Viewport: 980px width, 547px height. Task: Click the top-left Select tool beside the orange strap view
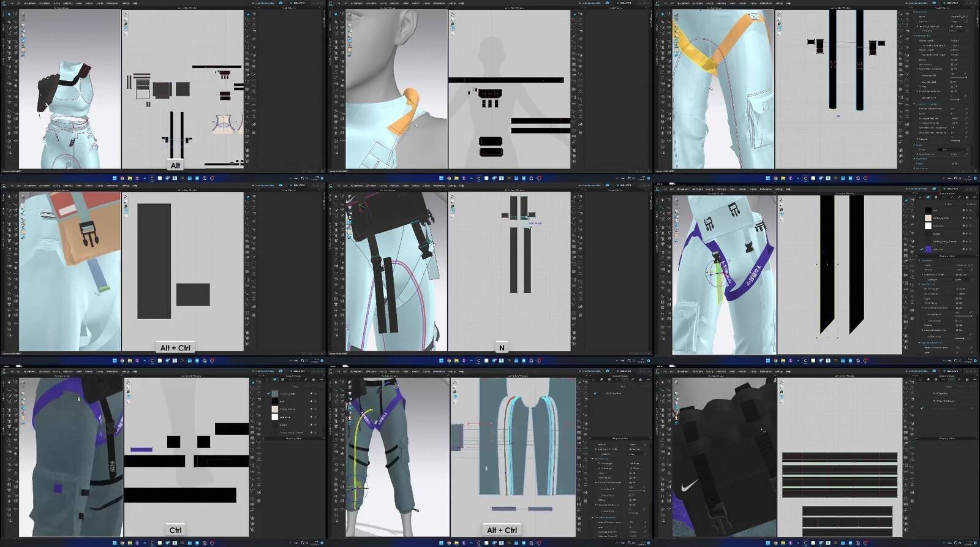(x=663, y=13)
